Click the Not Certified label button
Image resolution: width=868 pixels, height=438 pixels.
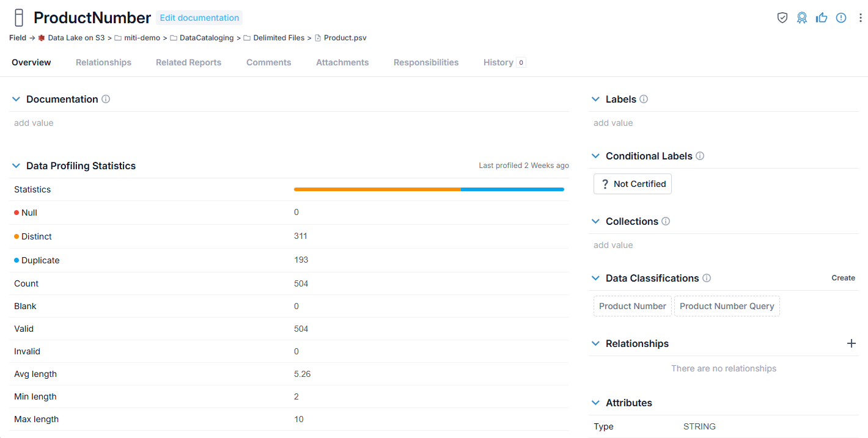633,184
